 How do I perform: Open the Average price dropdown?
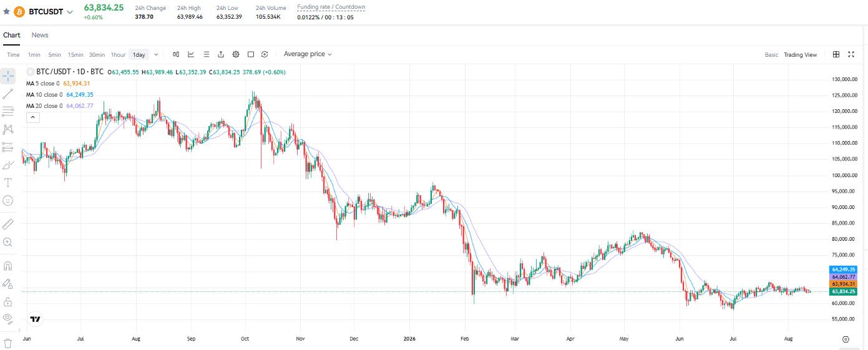coord(308,54)
